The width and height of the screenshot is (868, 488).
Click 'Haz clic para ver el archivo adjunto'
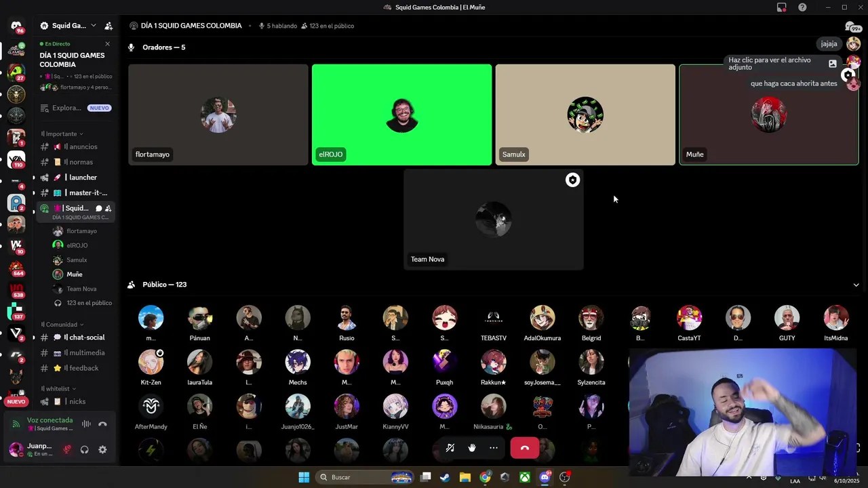[769, 64]
